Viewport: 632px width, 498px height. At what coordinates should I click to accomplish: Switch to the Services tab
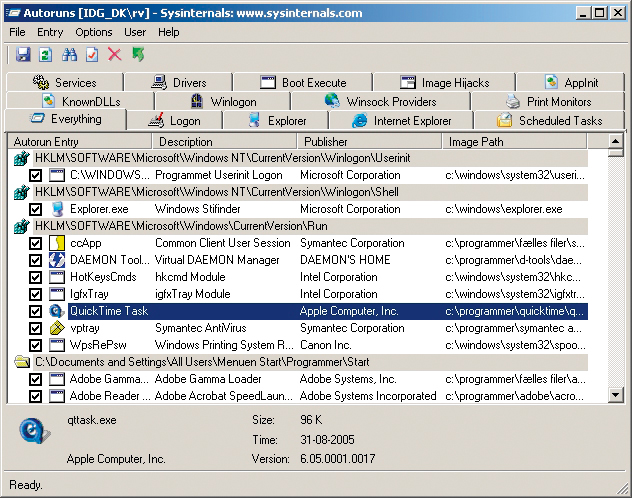pyautogui.click(x=64, y=83)
